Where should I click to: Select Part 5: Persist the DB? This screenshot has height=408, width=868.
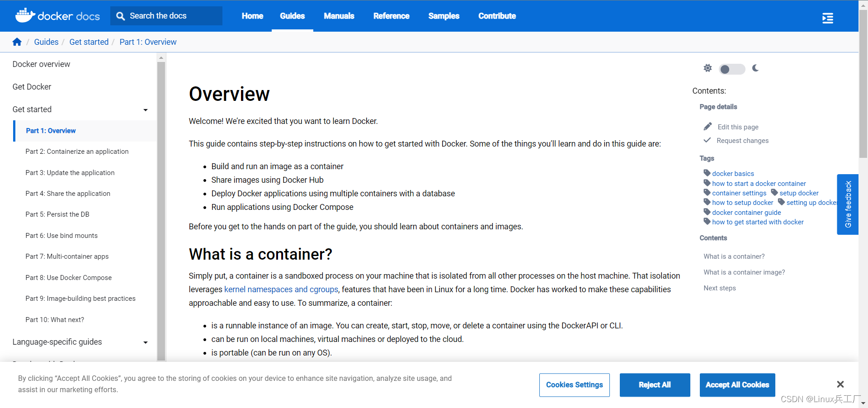point(57,214)
